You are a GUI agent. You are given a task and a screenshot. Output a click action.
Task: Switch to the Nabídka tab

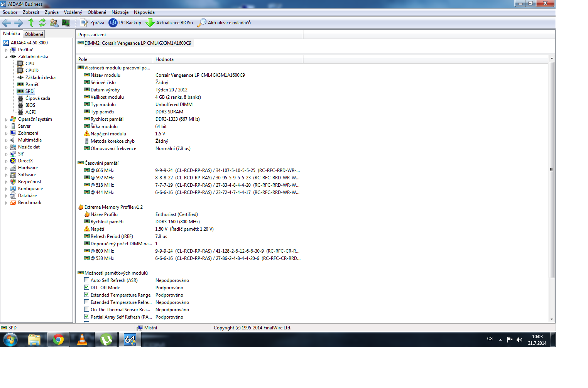point(12,34)
